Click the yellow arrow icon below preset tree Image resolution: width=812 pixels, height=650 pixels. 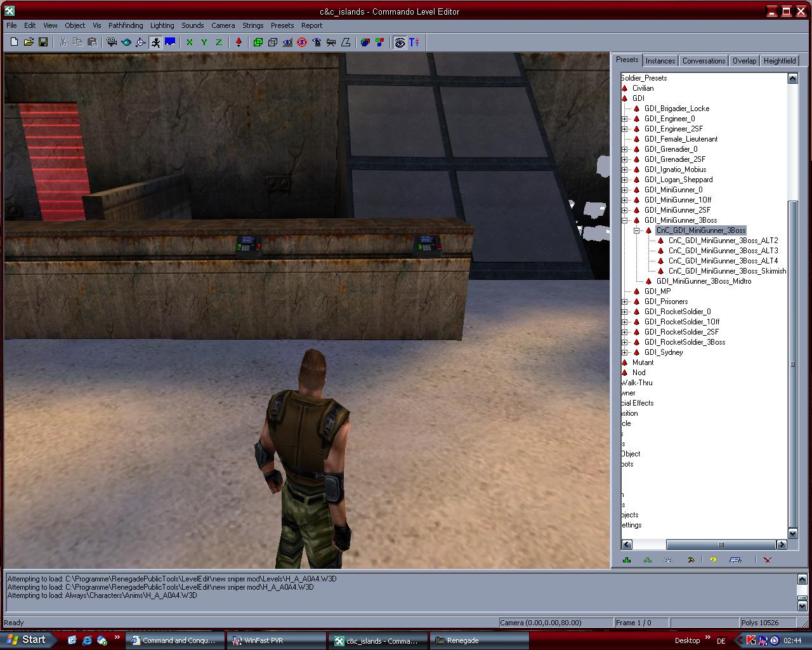click(713, 560)
